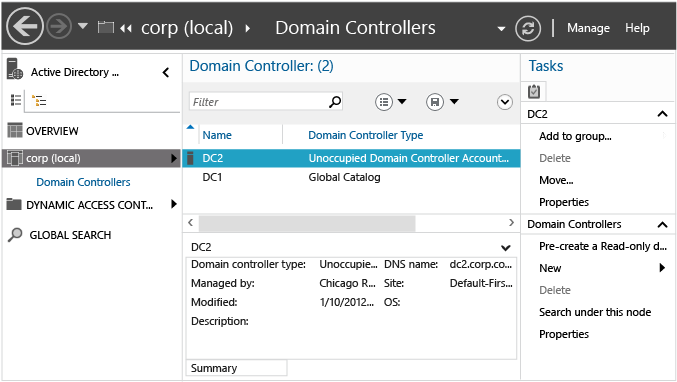Image resolution: width=677 pixels, height=382 pixels.
Task: Click the filter search magnifier icon
Action: [x=335, y=102]
